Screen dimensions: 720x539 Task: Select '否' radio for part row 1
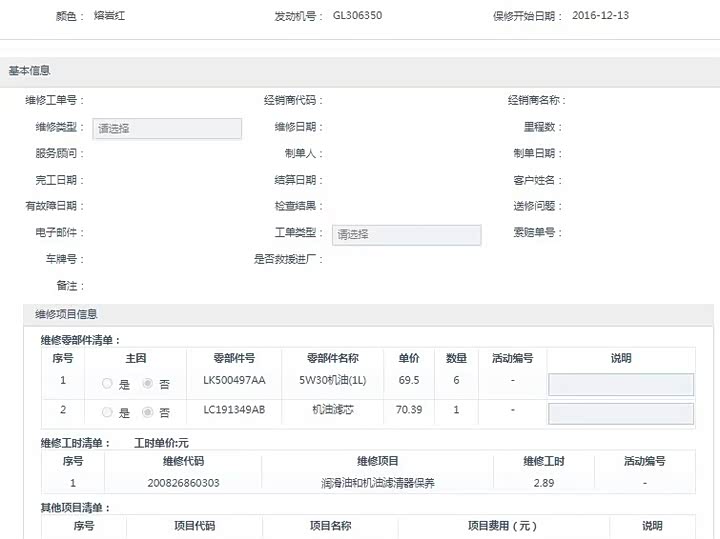[x=148, y=384]
